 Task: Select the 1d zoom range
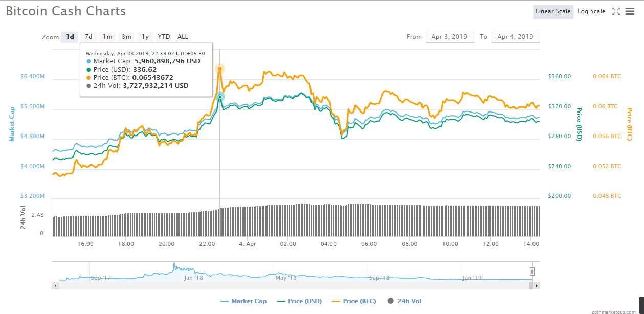coord(70,37)
